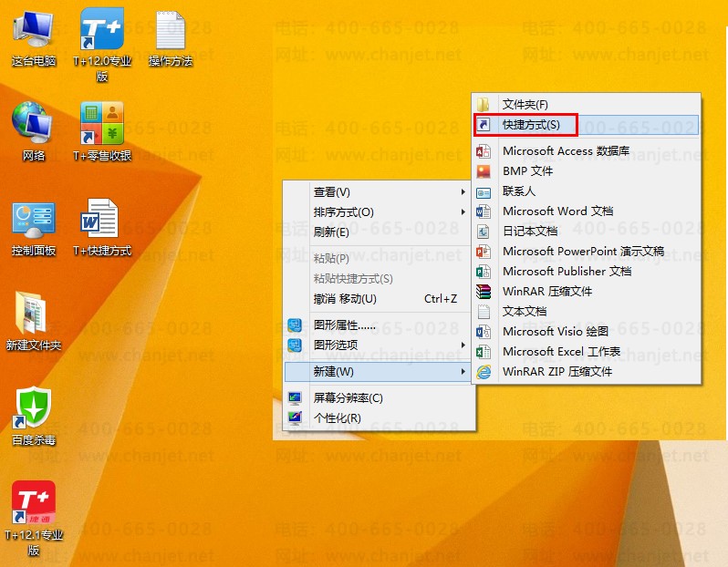This screenshot has width=728, height=567.
Task: Select the T+快捷方式 Word document icon
Action: [99, 219]
